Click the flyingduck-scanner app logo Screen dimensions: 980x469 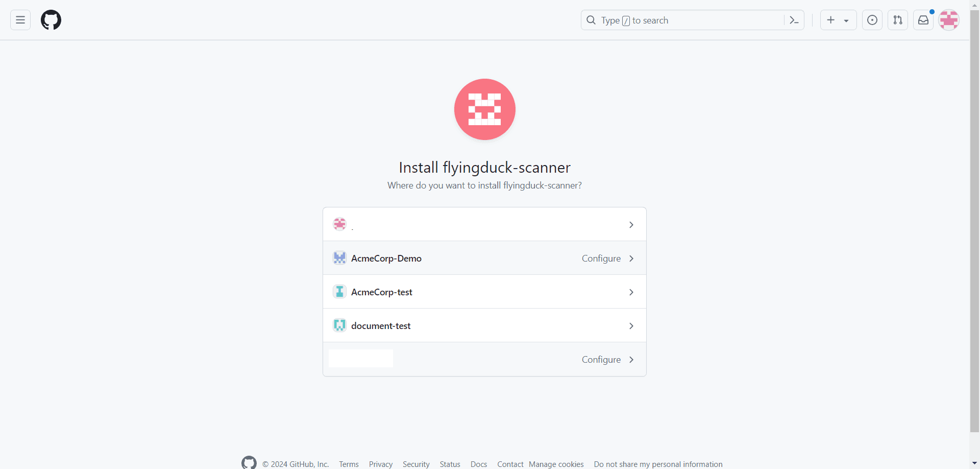click(484, 109)
